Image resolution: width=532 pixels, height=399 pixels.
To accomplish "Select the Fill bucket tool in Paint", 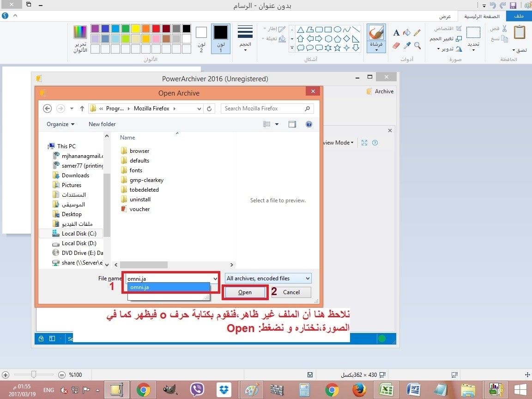I will point(406,33).
